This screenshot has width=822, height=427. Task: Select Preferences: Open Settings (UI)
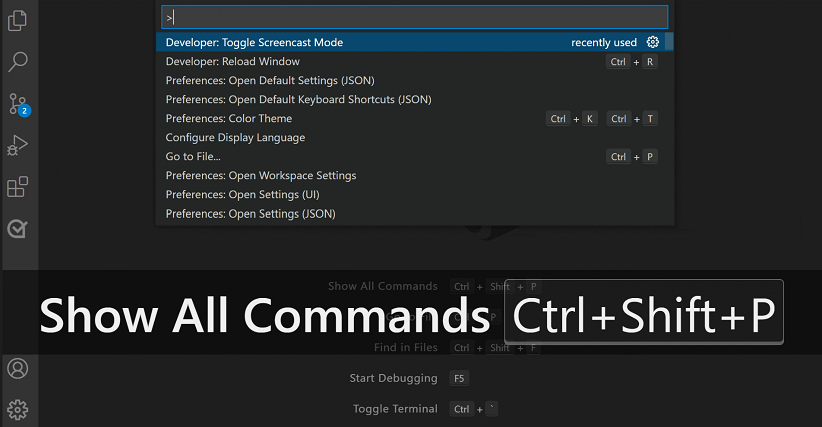[243, 194]
